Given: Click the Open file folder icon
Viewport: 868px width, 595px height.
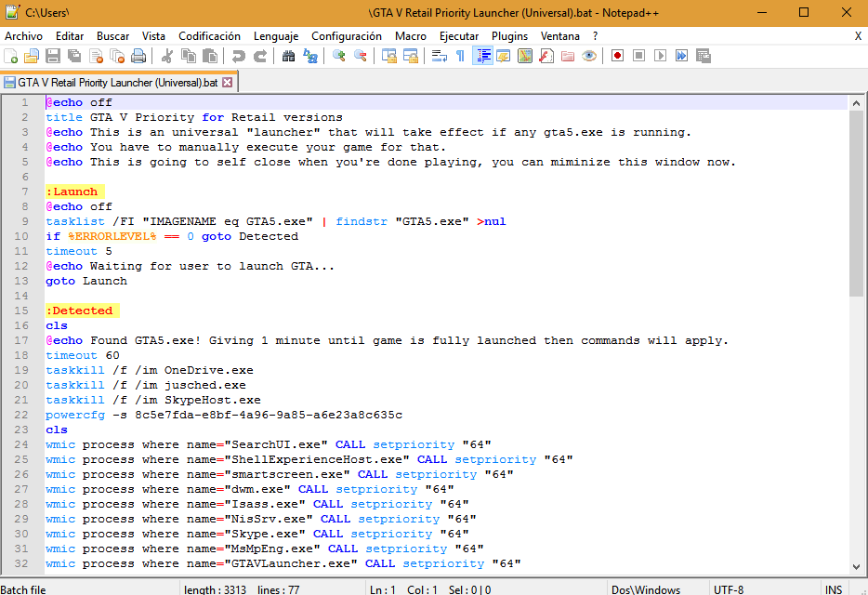Looking at the screenshot, I should point(32,56).
